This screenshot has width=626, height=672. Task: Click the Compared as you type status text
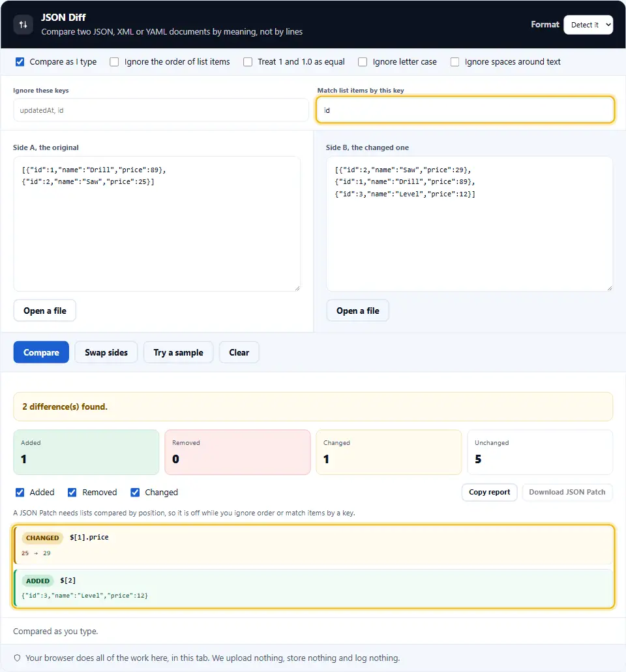[55, 632]
